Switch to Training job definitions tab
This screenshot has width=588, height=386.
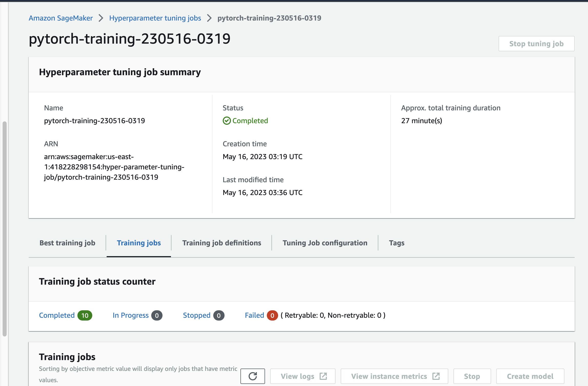coord(221,243)
